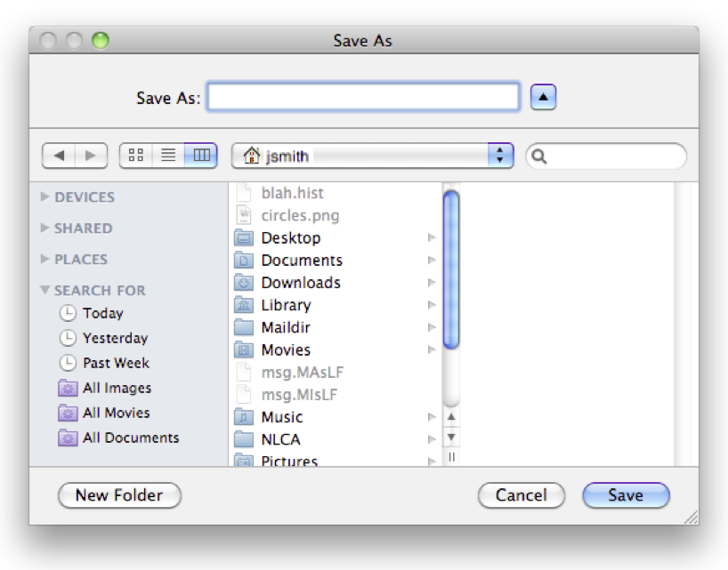The image size is (728, 570).
Task: Click the All Movies purple folder icon
Action: click(68, 413)
